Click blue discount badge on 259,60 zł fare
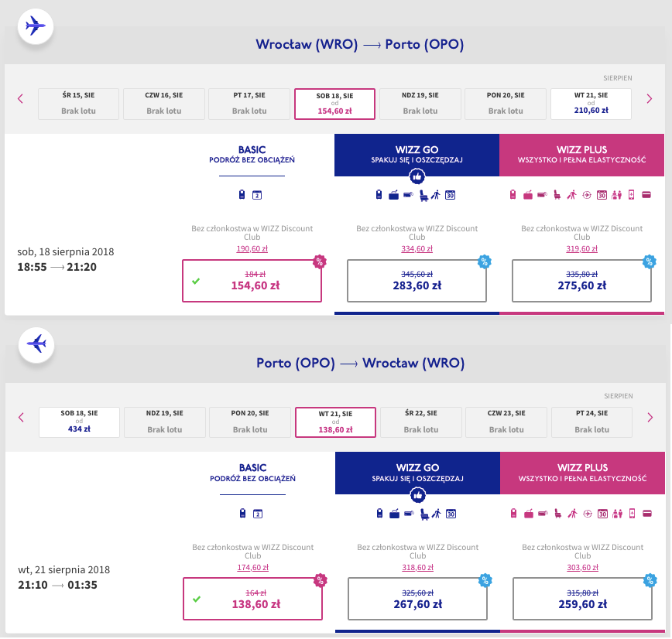Viewport: 672px width, 639px height. (x=650, y=580)
